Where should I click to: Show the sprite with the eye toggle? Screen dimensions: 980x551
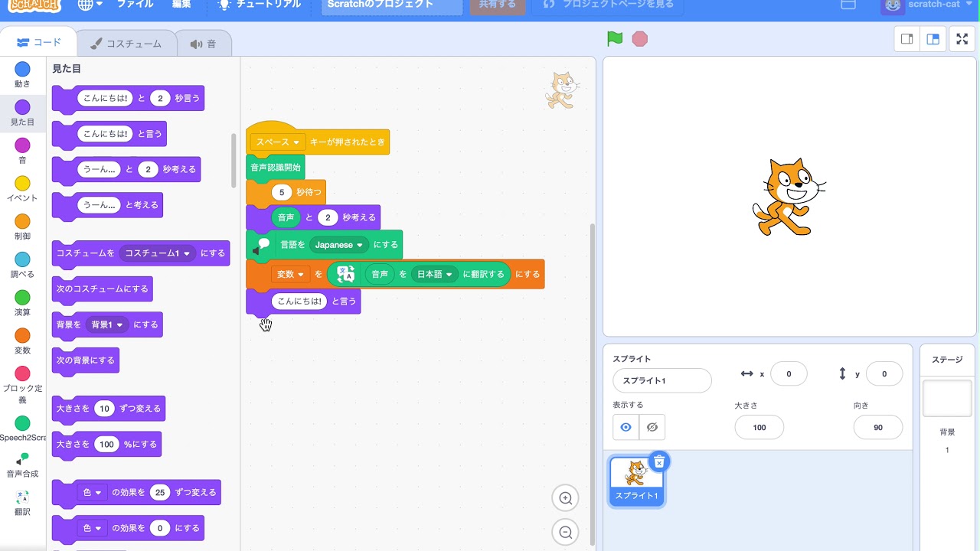pyautogui.click(x=627, y=427)
